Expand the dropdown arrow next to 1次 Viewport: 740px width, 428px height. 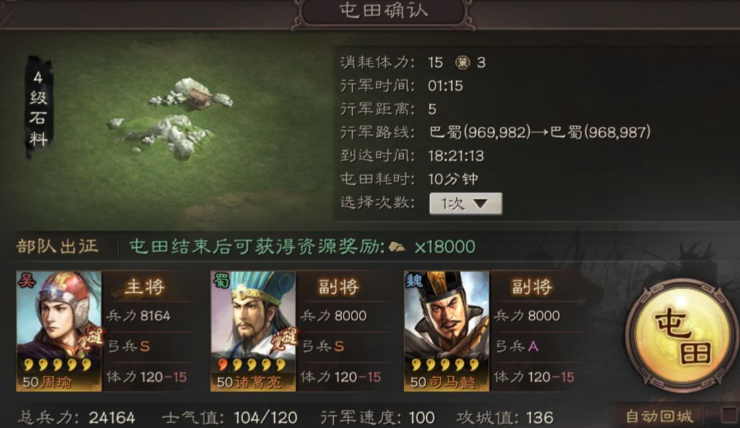coord(480,204)
